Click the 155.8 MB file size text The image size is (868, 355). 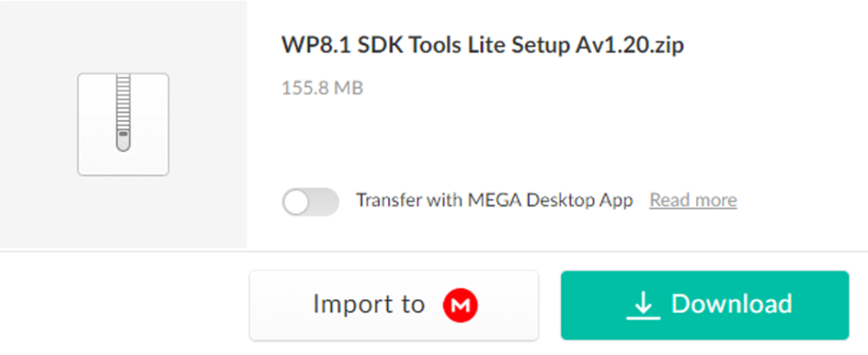coord(322,88)
